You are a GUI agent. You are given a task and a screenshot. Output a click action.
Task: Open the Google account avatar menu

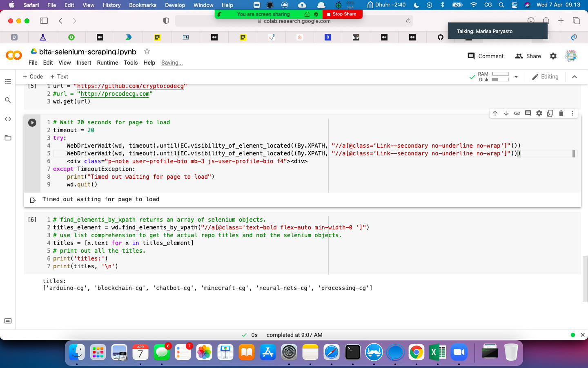[x=571, y=56]
